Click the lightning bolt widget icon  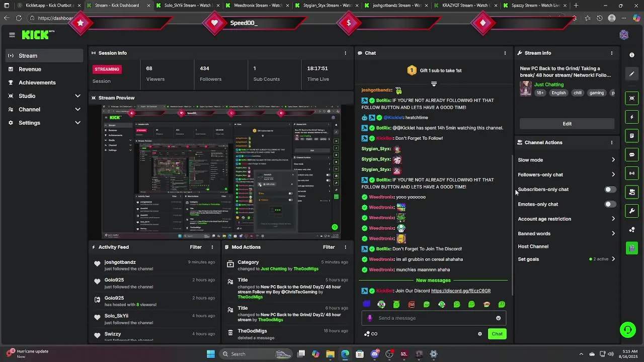(632, 117)
